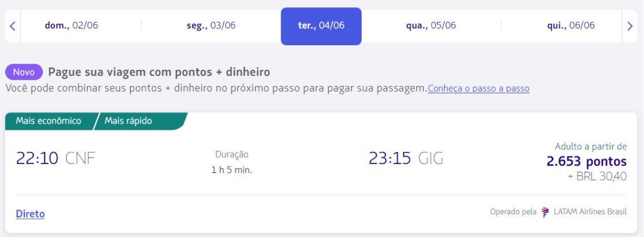Click the LATAM Airlines logo icon
Screen dimensions: 644x237
point(545,212)
